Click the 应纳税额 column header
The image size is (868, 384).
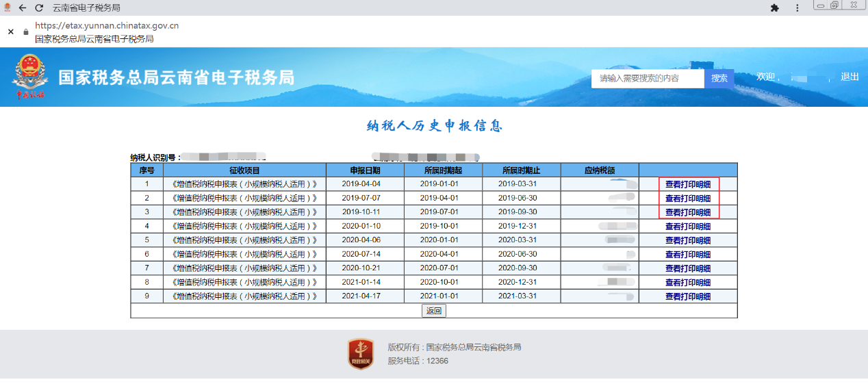pyautogui.click(x=600, y=170)
